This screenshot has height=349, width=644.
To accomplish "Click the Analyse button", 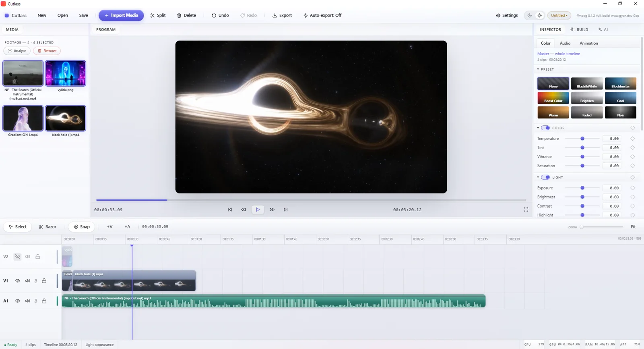I will pos(17,51).
